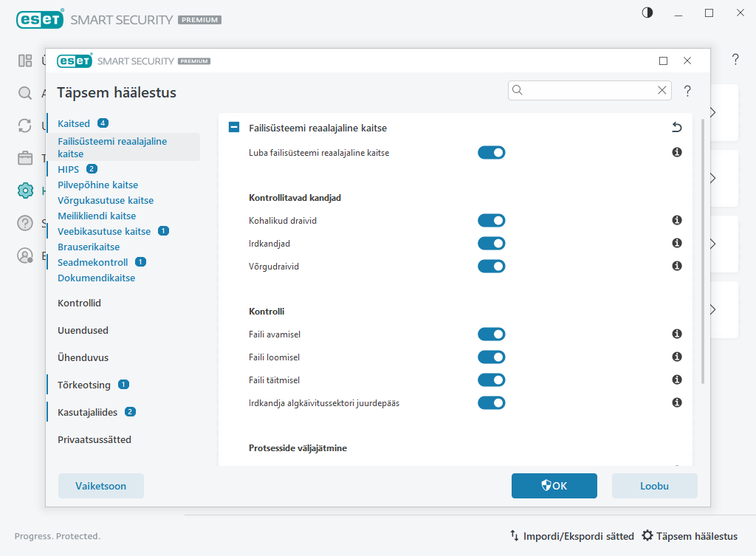Screen dimensions: 756x556
Task: Click the vertical scrollbar of settings panel
Action: [x=702, y=251]
